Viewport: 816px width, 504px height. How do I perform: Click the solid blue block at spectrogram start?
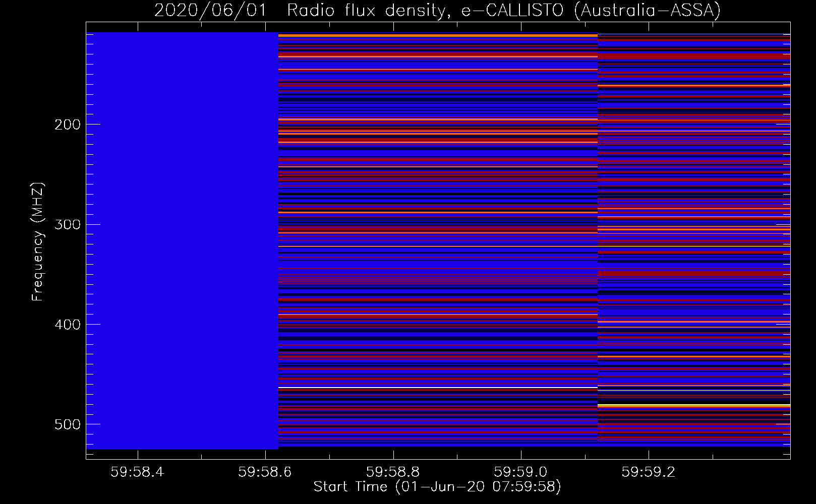tap(182, 240)
